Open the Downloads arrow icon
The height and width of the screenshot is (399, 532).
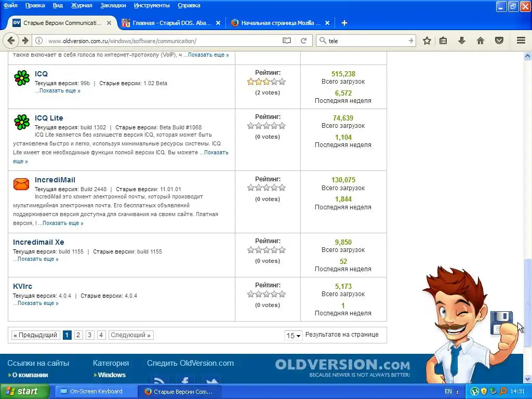tap(461, 41)
